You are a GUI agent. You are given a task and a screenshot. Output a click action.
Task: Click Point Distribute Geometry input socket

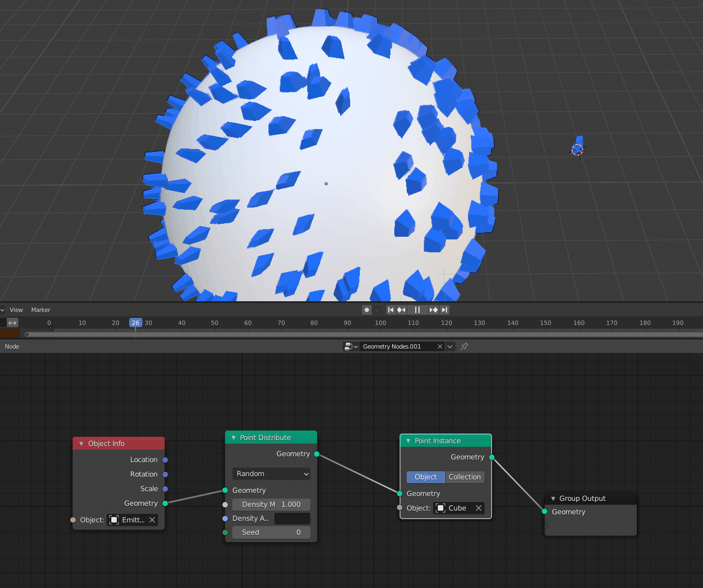225,491
